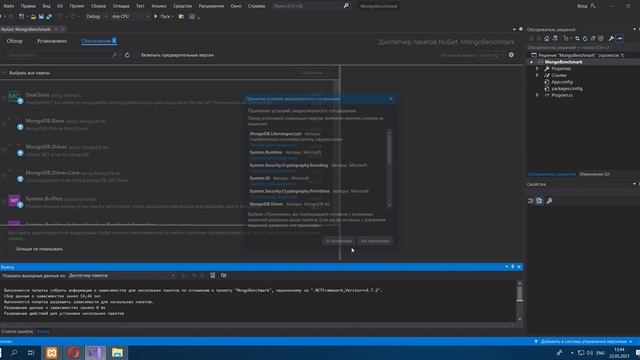The width and height of the screenshot is (640, 360).
Task: Click the folder icon after the Пуск button
Action: pyautogui.click(x=181, y=17)
